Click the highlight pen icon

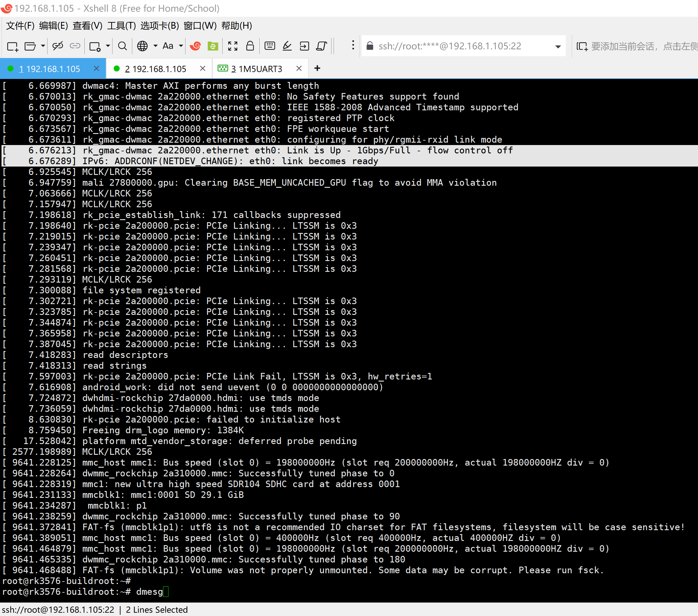[287, 46]
